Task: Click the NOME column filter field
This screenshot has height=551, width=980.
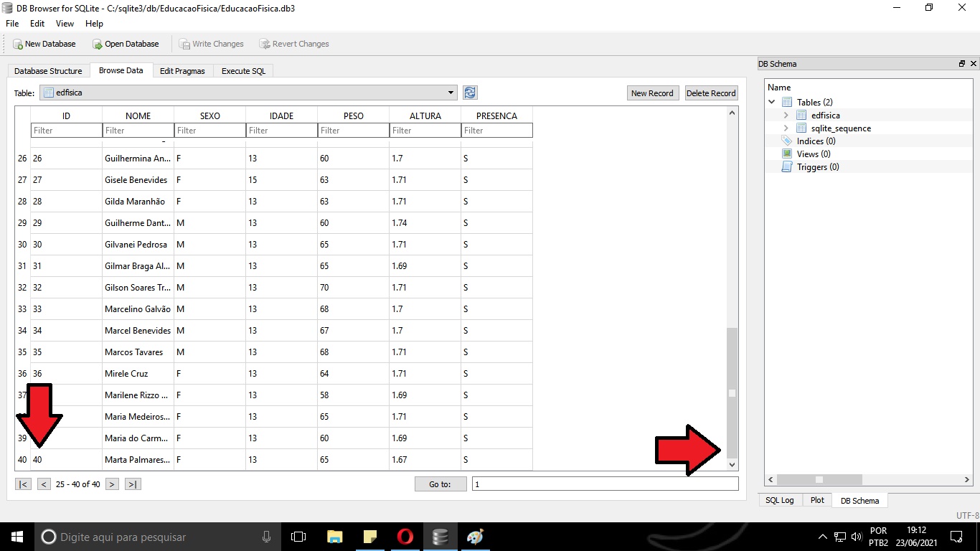Action: (x=138, y=130)
